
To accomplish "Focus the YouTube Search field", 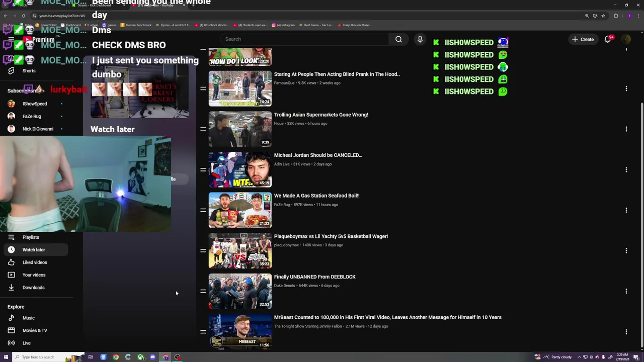I will click(304, 39).
